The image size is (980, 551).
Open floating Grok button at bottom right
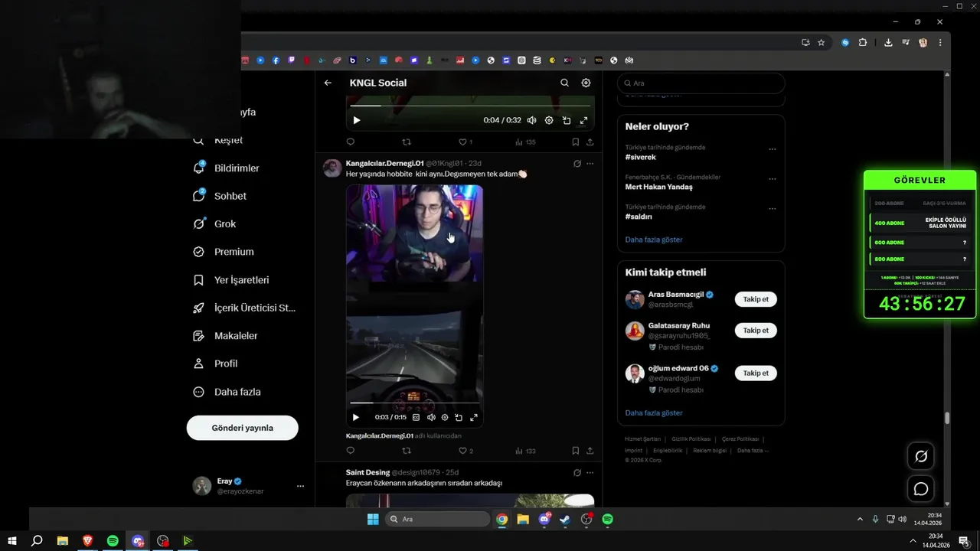(921, 456)
